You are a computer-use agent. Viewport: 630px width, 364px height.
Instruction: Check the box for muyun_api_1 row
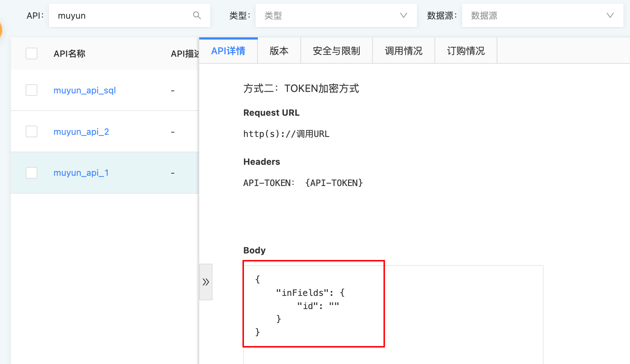pos(31,173)
